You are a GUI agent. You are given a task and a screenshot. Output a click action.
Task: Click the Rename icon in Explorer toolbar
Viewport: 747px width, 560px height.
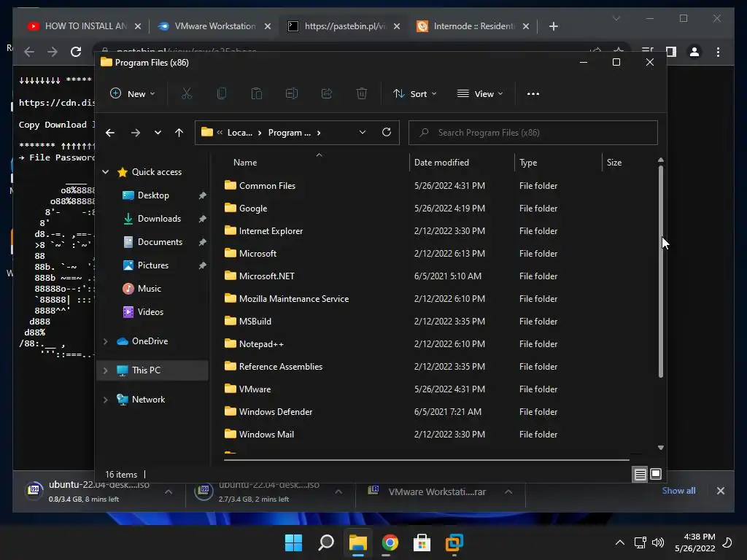(292, 94)
